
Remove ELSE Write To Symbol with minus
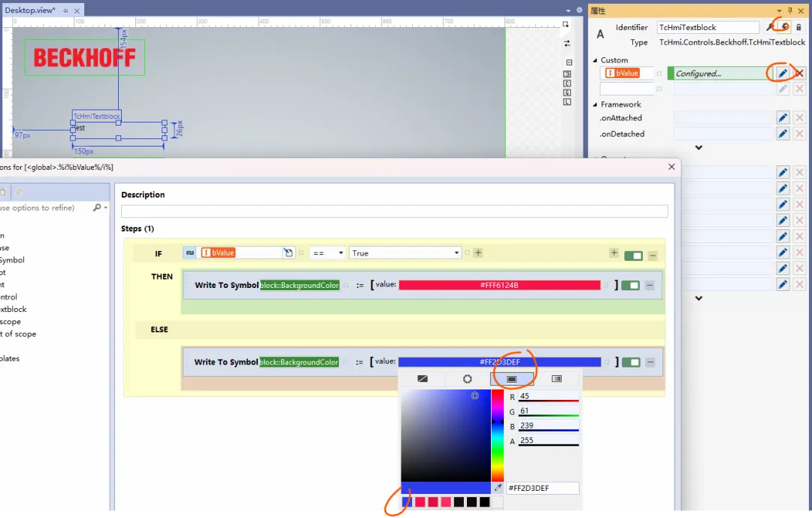(650, 362)
